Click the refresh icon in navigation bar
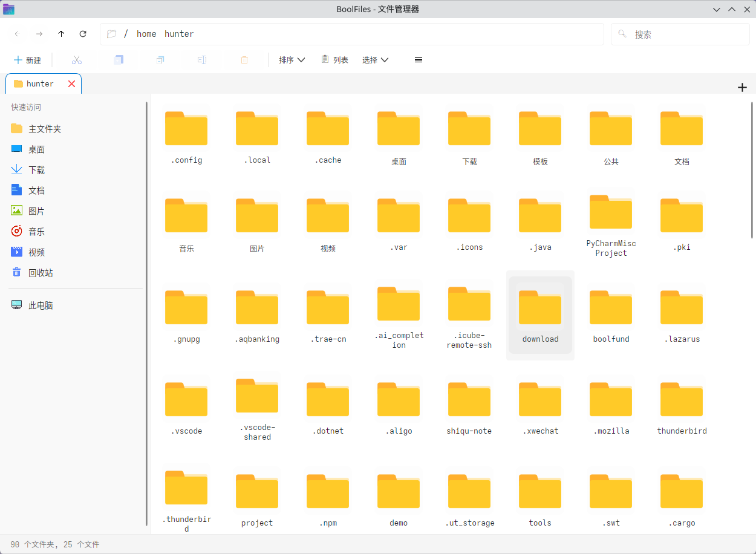 83,34
